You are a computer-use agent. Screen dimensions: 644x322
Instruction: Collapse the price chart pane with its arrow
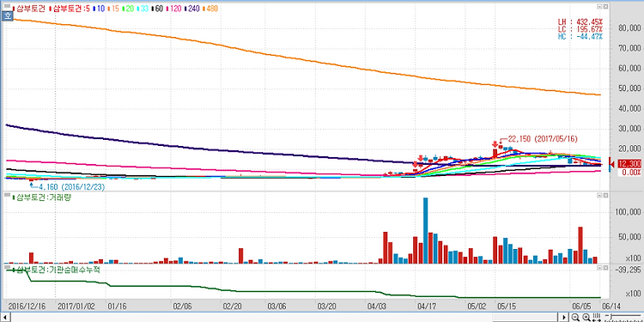tap(598, 7)
